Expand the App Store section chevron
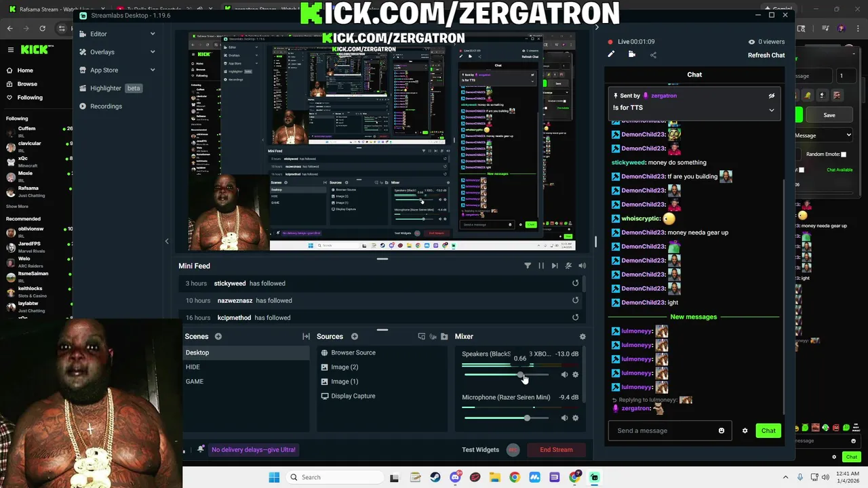The height and width of the screenshot is (488, 868). pyautogui.click(x=153, y=70)
